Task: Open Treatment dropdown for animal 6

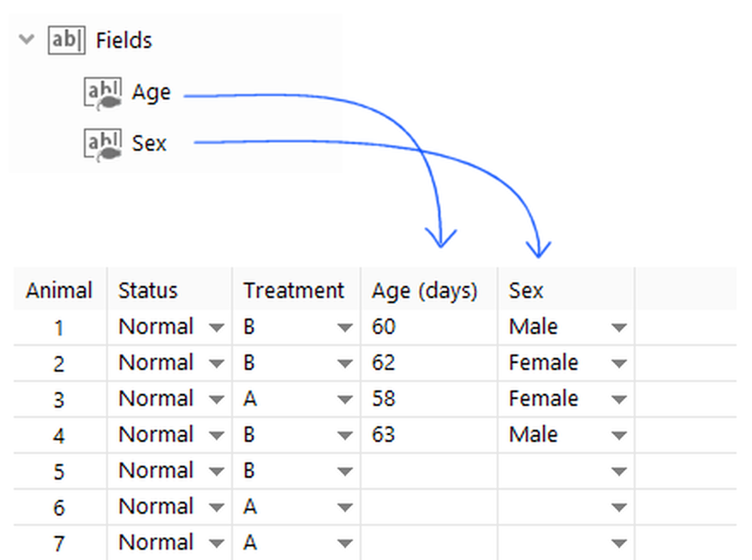Action: click(344, 508)
